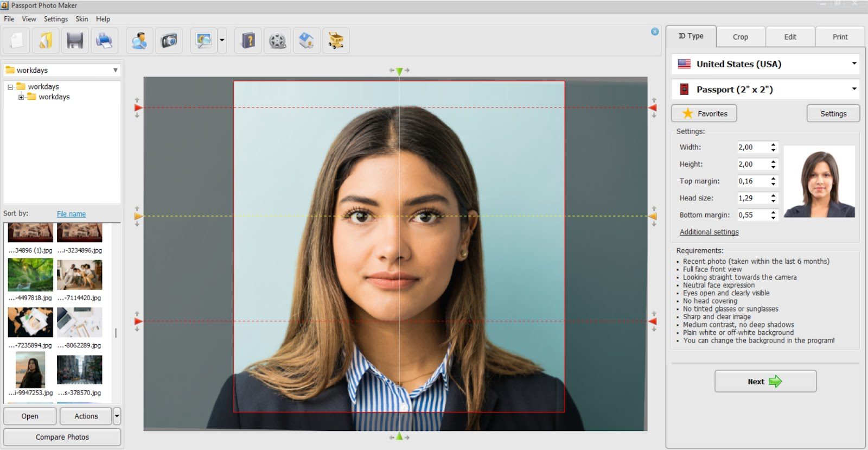Screen dimensions: 868x450
Task: Open the Additional settings link
Action: pyautogui.click(x=709, y=232)
